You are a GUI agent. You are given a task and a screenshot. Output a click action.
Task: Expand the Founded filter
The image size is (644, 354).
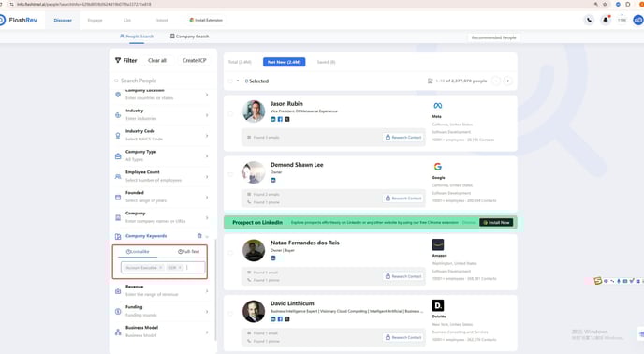click(207, 198)
